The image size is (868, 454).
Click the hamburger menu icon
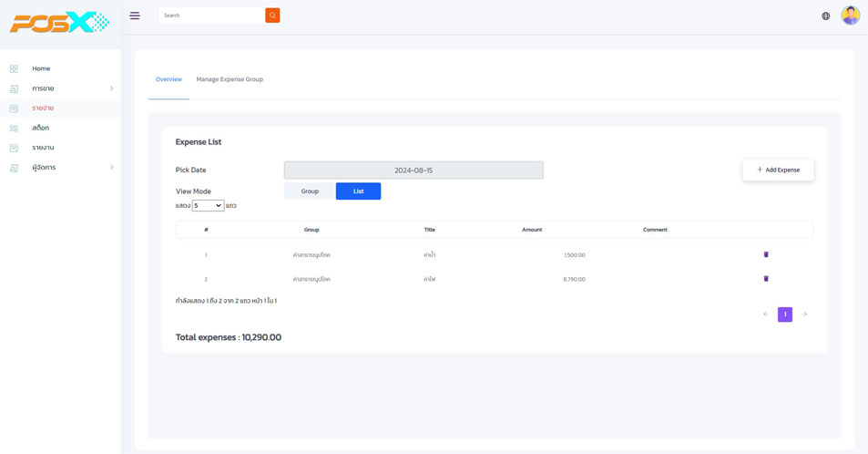coord(135,15)
